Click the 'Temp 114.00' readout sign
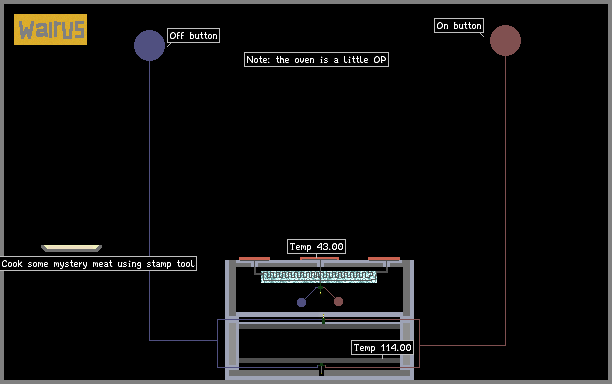 [382, 347]
